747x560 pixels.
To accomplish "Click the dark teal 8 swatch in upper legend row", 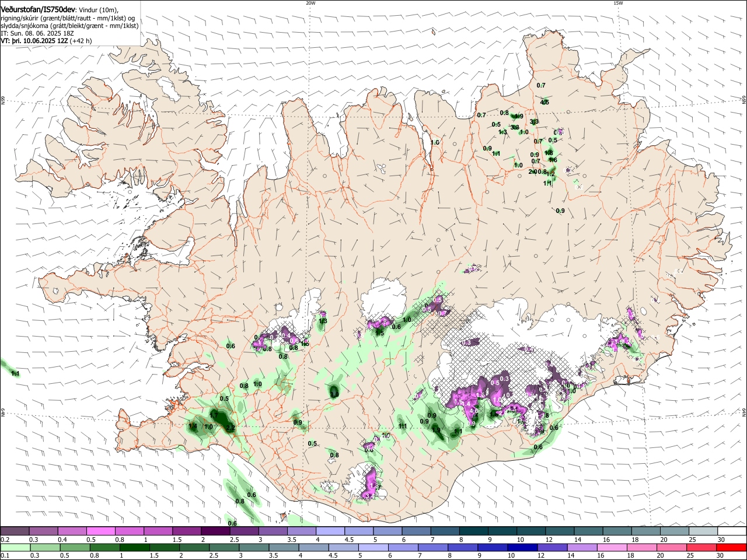I will pyautogui.click(x=473, y=531).
